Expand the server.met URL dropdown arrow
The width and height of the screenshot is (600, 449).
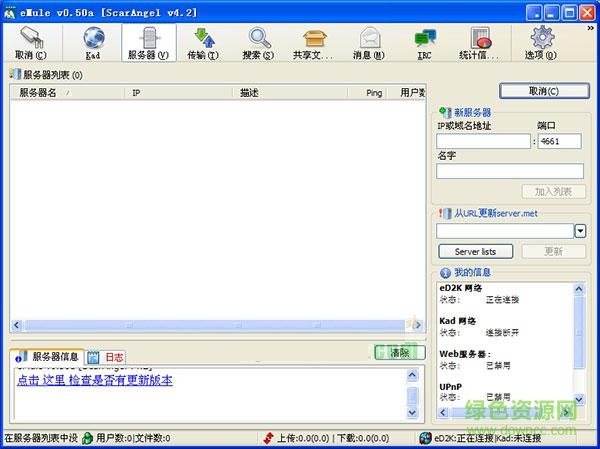[580, 231]
